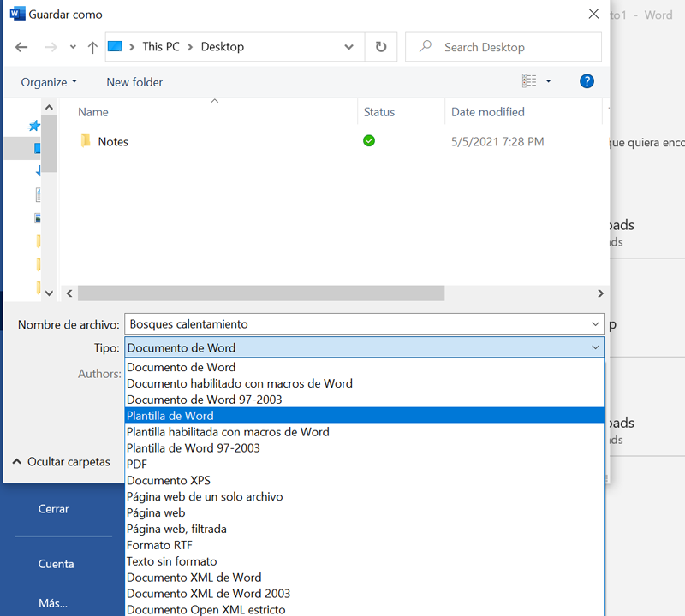Screen dimensions: 685x616
Task: Select Texto sin formato type
Action: [x=365, y=561]
